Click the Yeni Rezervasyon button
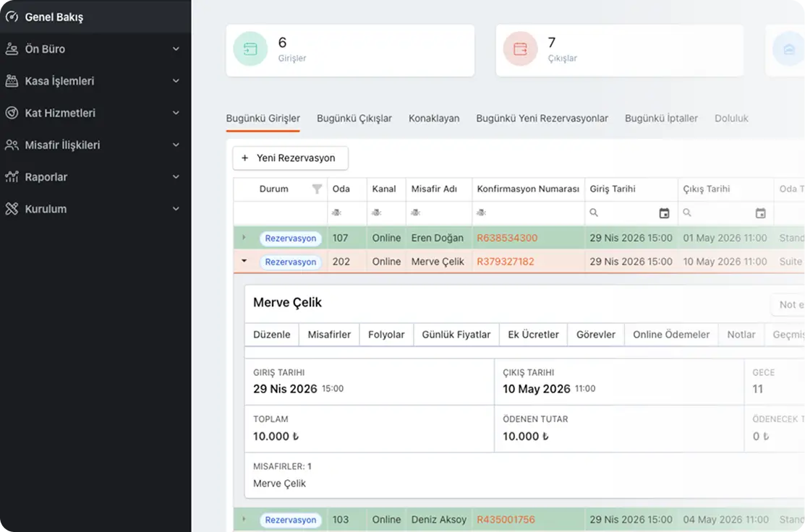The width and height of the screenshot is (805, 532). coord(291,158)
